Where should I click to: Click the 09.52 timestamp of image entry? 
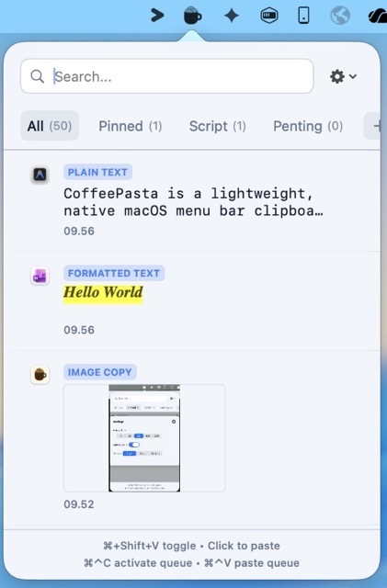79,504
